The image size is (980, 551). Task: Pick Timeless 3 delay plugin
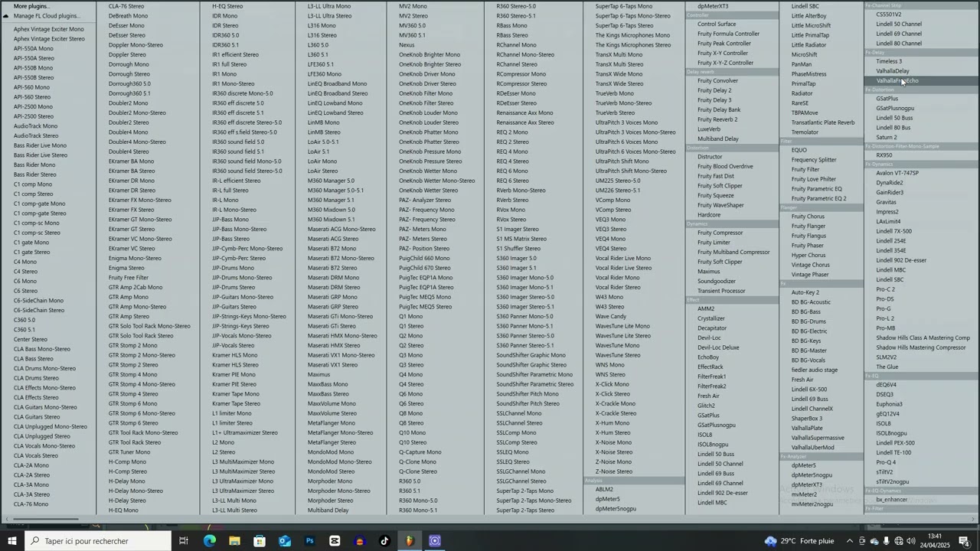coord(889,61)
